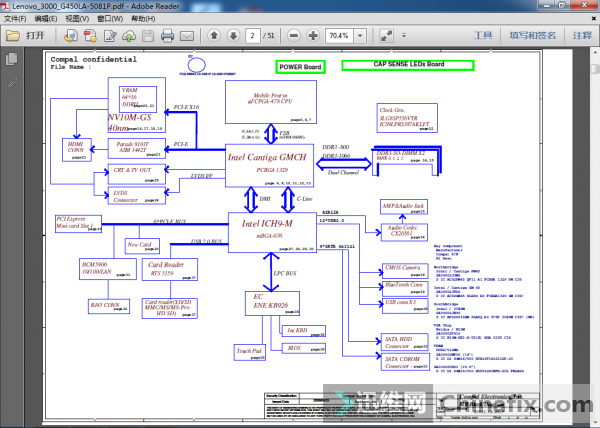This screenshot has width=600, height=428.
Task: Open the 注释 pane
Action: 582,36
